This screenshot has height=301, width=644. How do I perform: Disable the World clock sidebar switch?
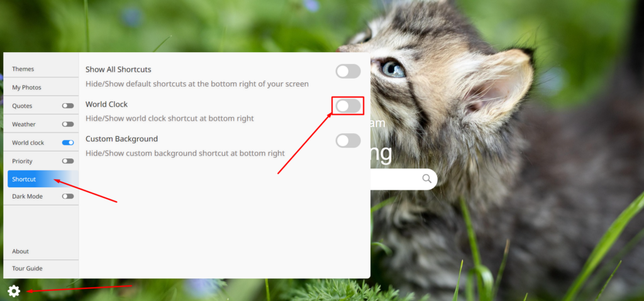[68, 143]
